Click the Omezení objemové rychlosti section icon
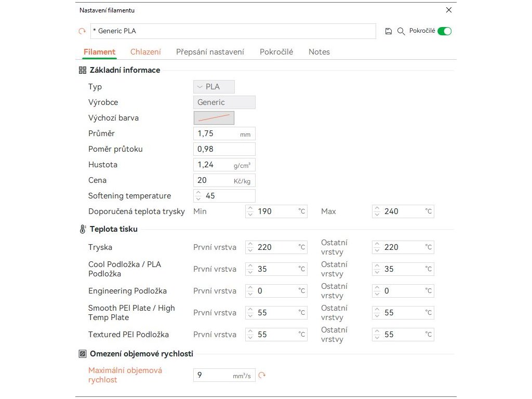 pyautogui.click(x=83, y=354)
